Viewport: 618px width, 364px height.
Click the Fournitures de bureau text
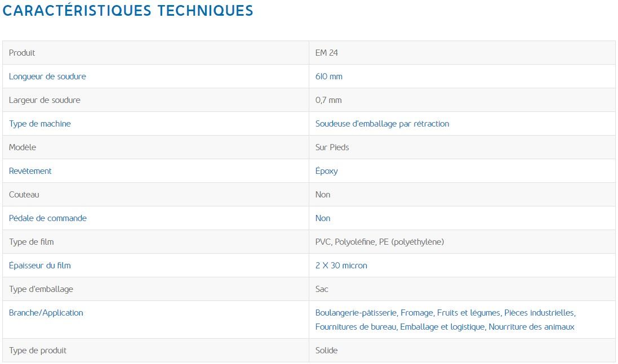coord(355,327)
